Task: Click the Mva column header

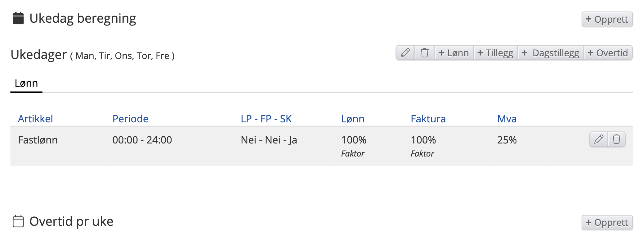Action: tap(507, 119)
